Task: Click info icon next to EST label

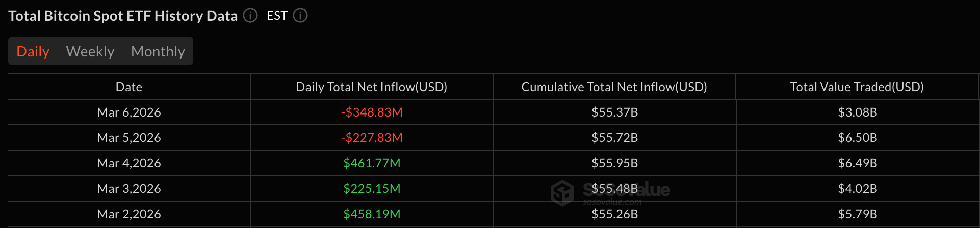Action: pyautogui.click(x=300, y=16)
